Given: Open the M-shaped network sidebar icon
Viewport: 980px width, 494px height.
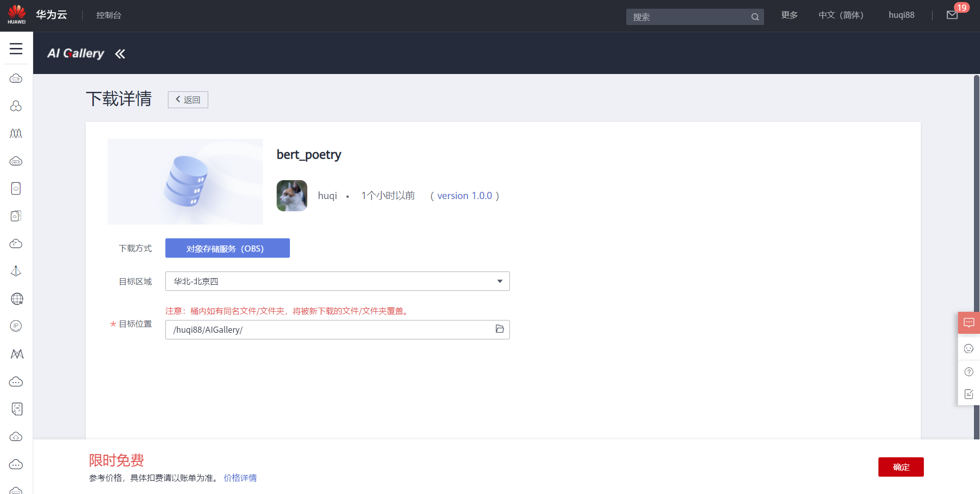Looking at the screenshot, I should [16, 354].
